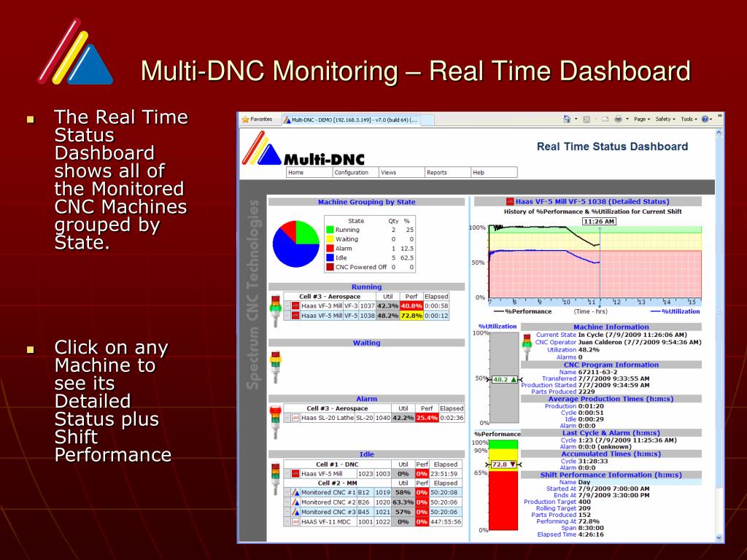Open the Reports menu
Screen dimensions: 747x560
point(448,172)
